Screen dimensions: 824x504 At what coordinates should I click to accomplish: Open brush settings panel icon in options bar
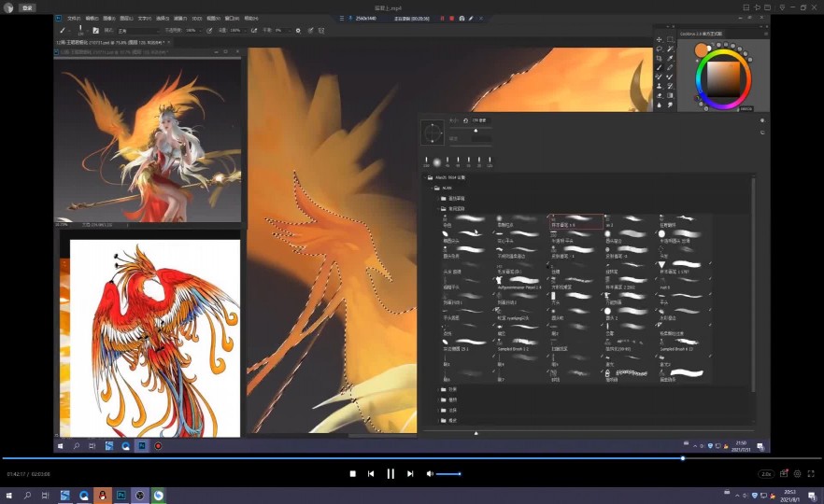click(95, 31)
